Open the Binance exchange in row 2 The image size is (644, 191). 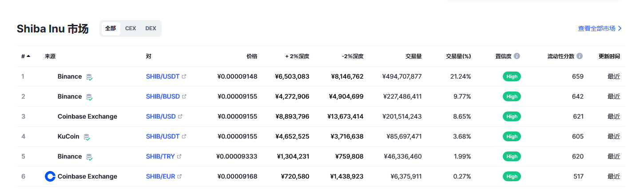[70, 96]
